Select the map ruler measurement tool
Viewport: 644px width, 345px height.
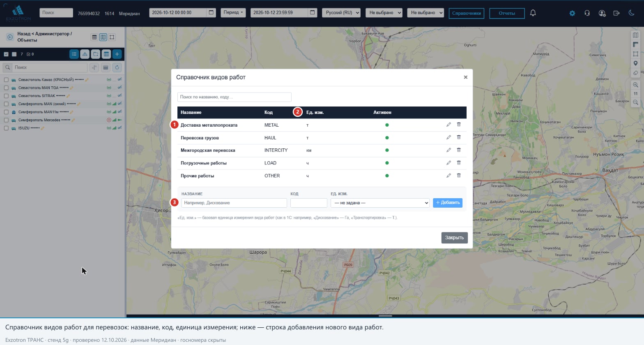point(635,44)
